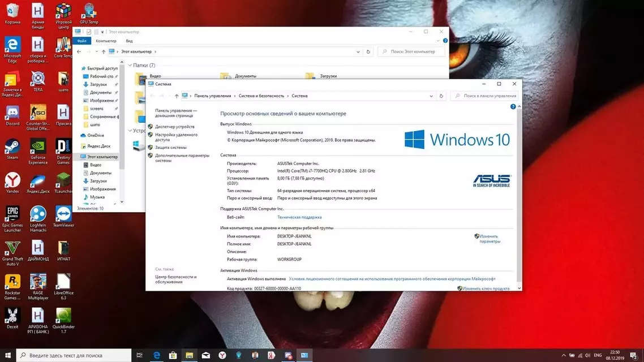Select LibreOffice 6.3 desktop icon
The height and width of the screenshot is (362, 644).
[x=63, y=287]
